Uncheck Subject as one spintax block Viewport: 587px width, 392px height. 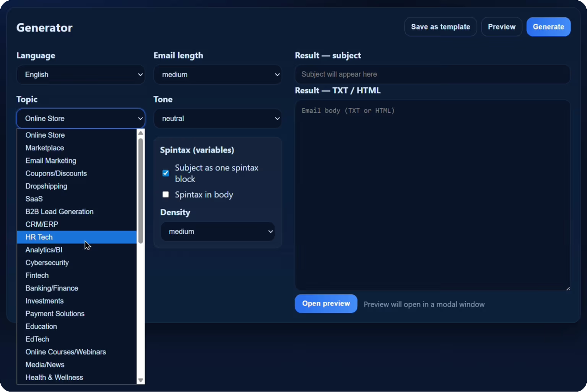coord(166,173)
